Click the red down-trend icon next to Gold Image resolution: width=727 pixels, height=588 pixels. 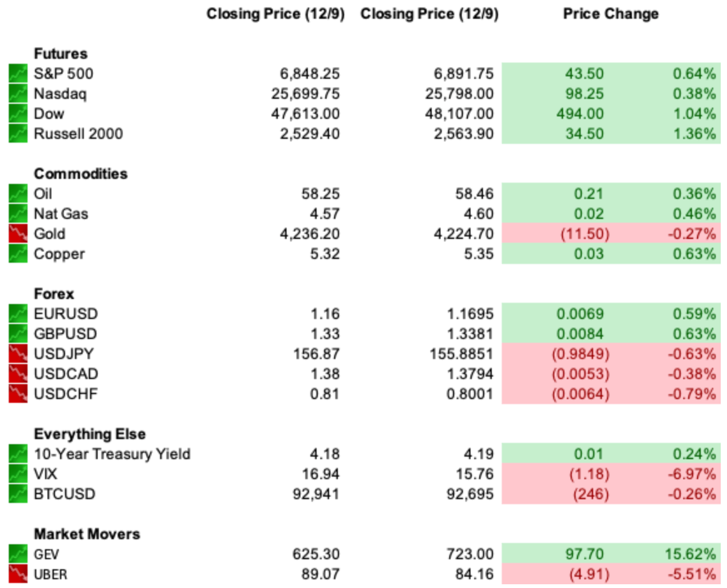tap(18, 233)
